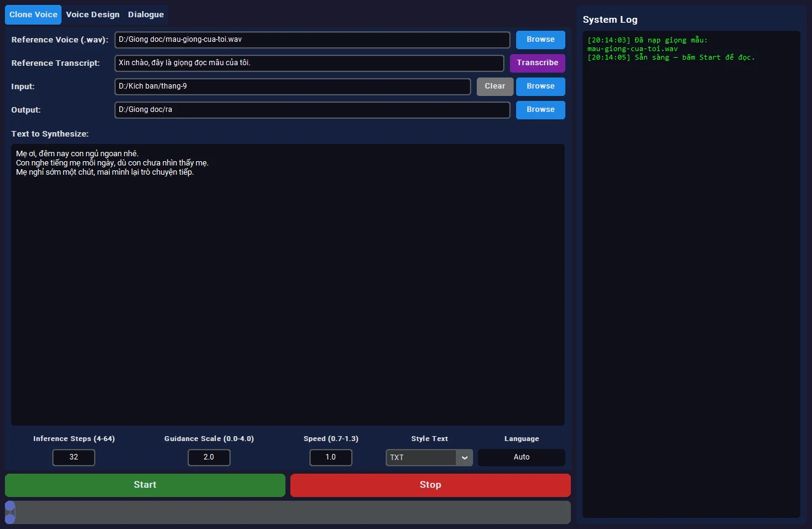Click the Input path field
This screenshot has width=812, height=529.
coord(293,87)
